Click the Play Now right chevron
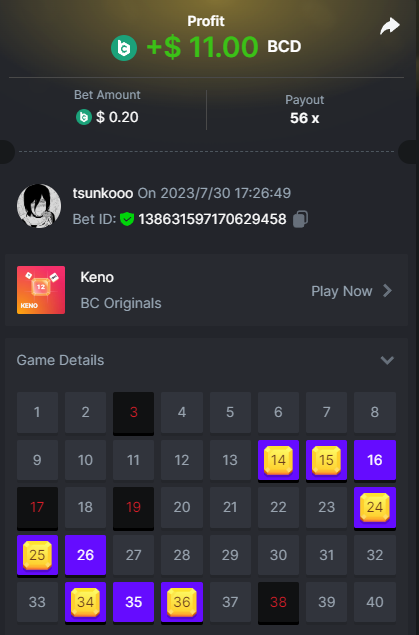Image resolution: width=419 pixels, height=635 pixels. tap(387, 290)
